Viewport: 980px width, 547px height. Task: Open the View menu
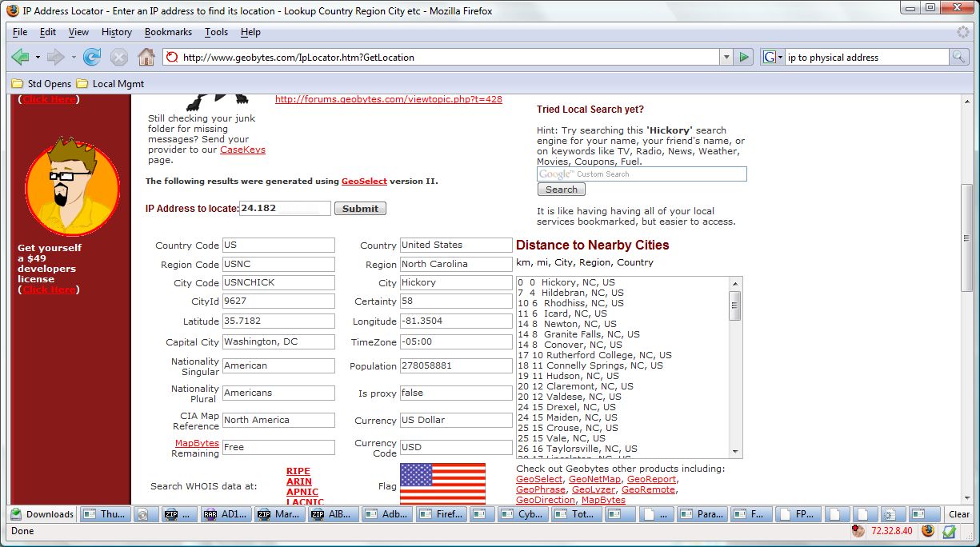(x=78, y=32)
